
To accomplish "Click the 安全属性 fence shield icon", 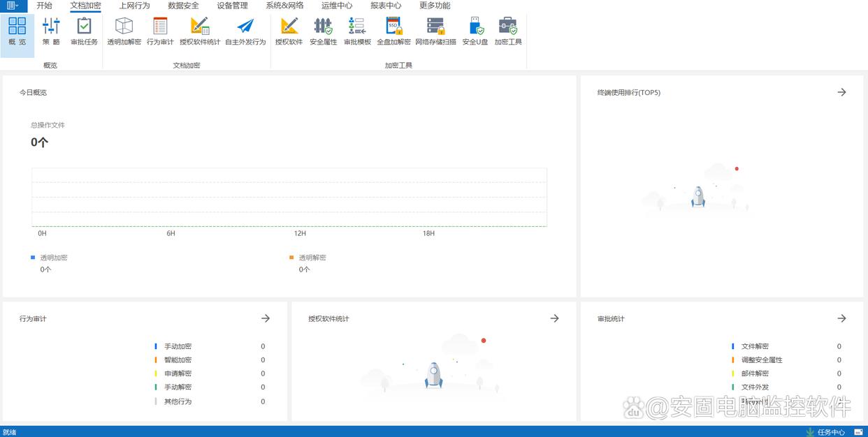I will tap(323, 27).
